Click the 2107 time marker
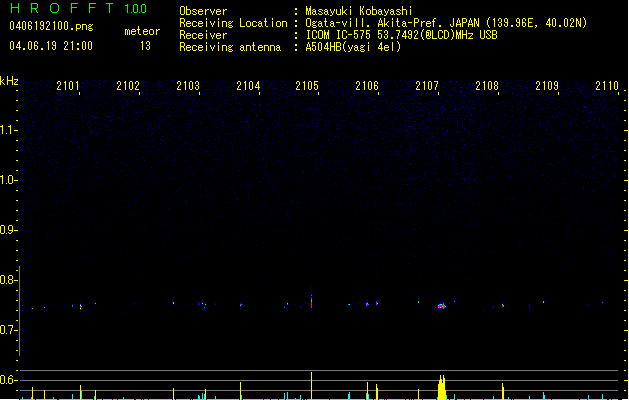The image size is (629, 400). (427, 85)
